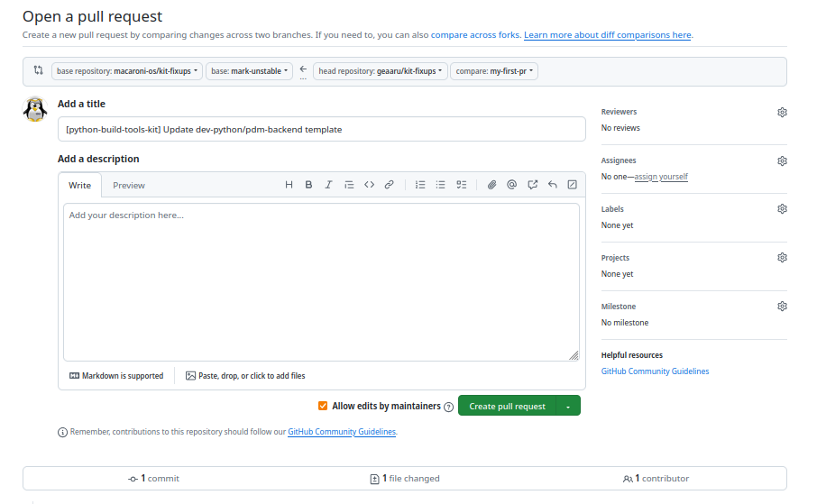This screenshot has height=504, width=817.
Task: Click Paste, drop, or click to add files
Action: (x=245, y=376)
